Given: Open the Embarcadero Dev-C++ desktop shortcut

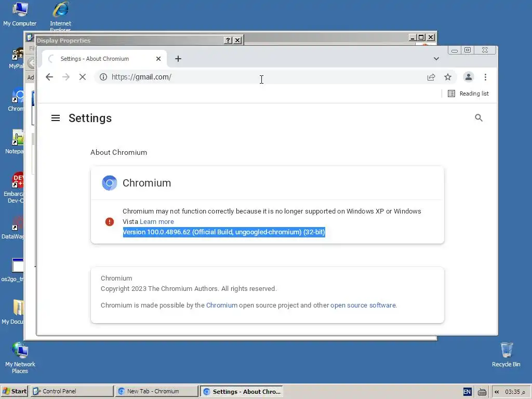Looking at the screenshot, I should coord(15,188).
